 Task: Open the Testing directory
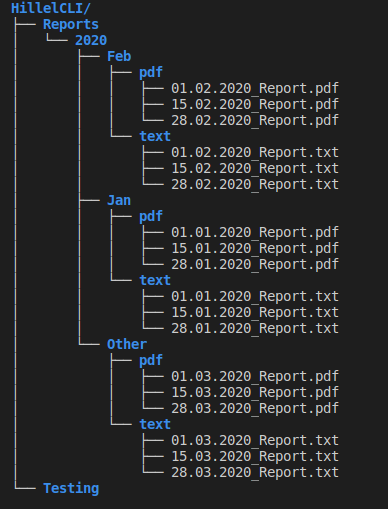coord(71,489)
